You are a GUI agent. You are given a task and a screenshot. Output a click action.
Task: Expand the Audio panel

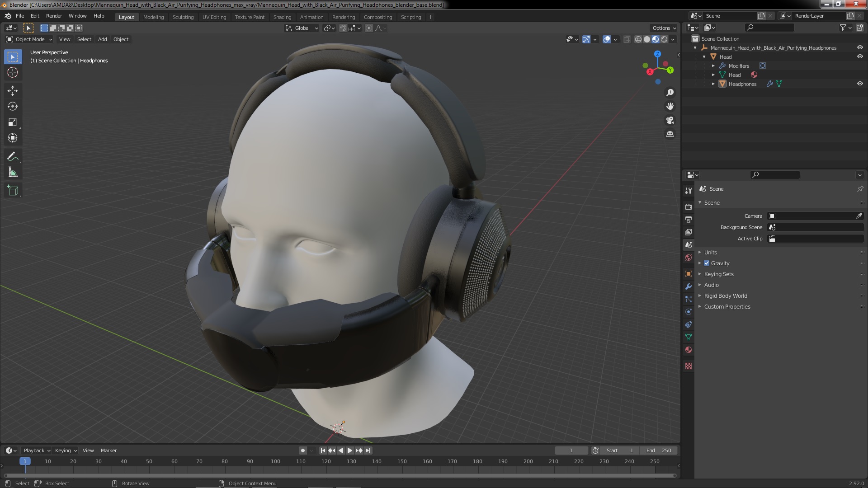(x=711, y=285)
